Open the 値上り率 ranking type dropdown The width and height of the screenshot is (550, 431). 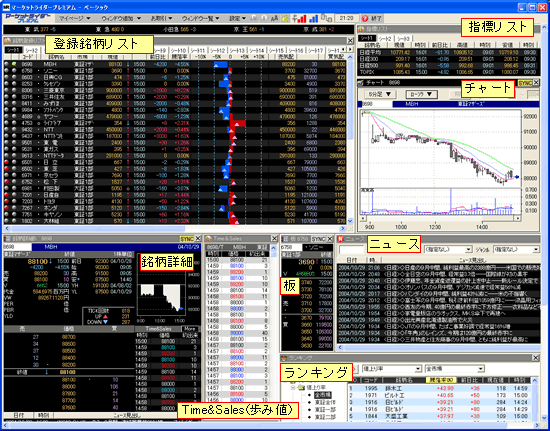click(391, 369)
